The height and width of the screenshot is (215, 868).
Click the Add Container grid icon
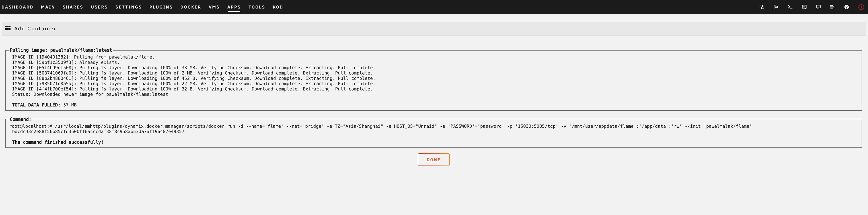click(8, 28)
